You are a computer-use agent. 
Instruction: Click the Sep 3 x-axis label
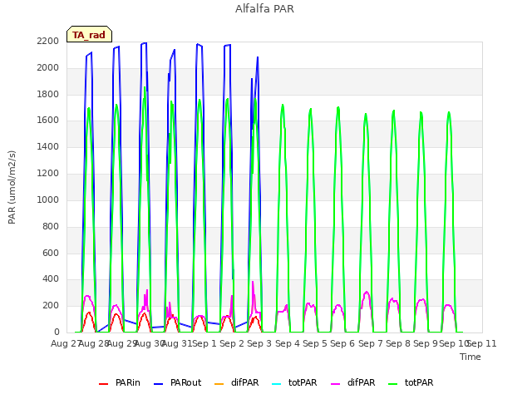pyautogui.click(x=259, y=343)
